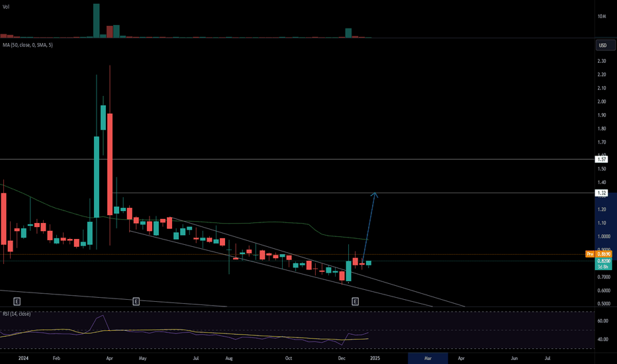This screenshot has width=617, height=364.
Task: Click the December green volume bar
Action: click(348, 33)
